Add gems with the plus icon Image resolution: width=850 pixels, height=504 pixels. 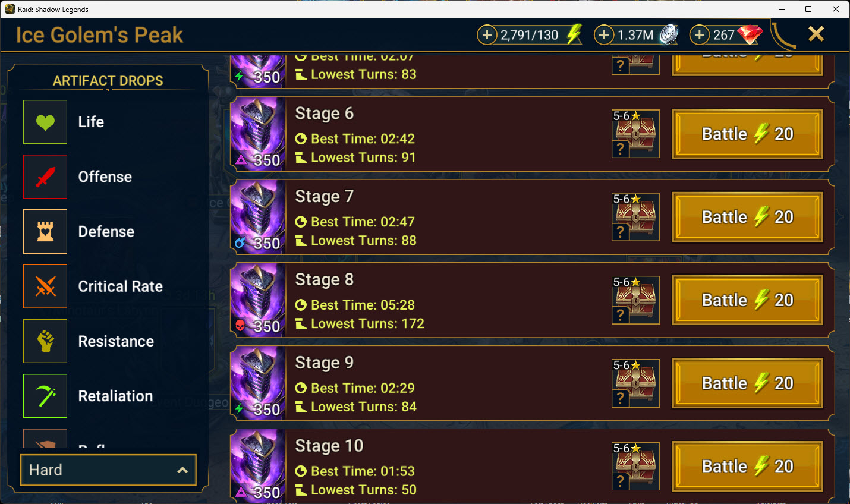(x=700, y=35)
